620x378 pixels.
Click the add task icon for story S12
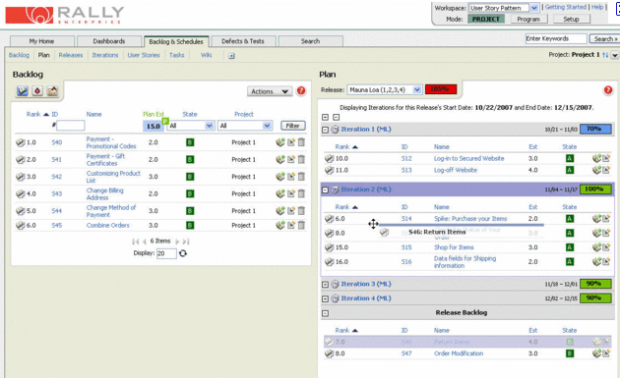pos(597,159)
